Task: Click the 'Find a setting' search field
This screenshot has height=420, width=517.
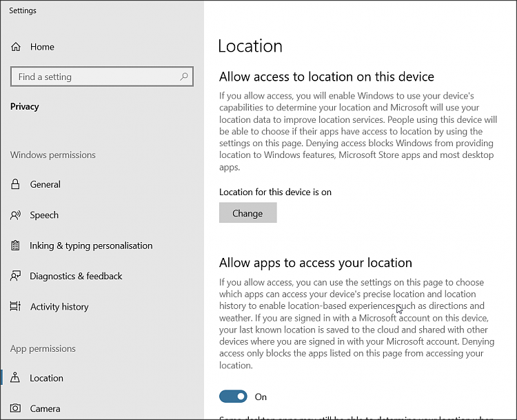Action: pos(97,77)
